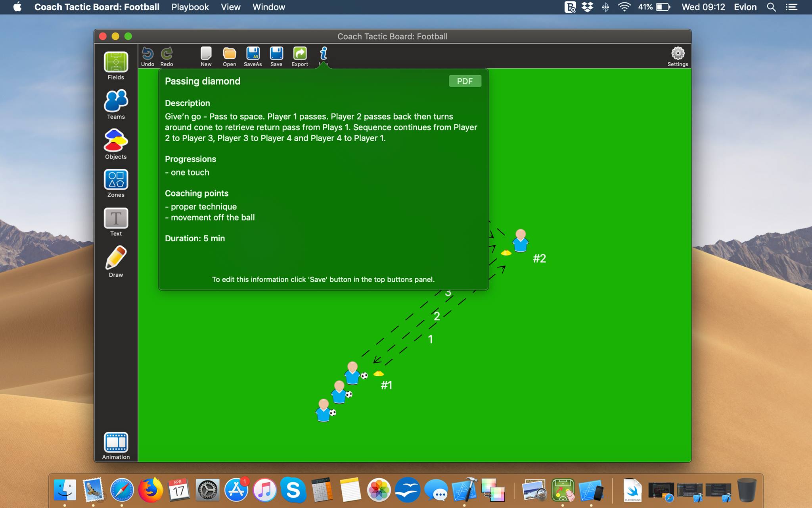
Task: Open the Playbook menu
Action: coord(190,7)
